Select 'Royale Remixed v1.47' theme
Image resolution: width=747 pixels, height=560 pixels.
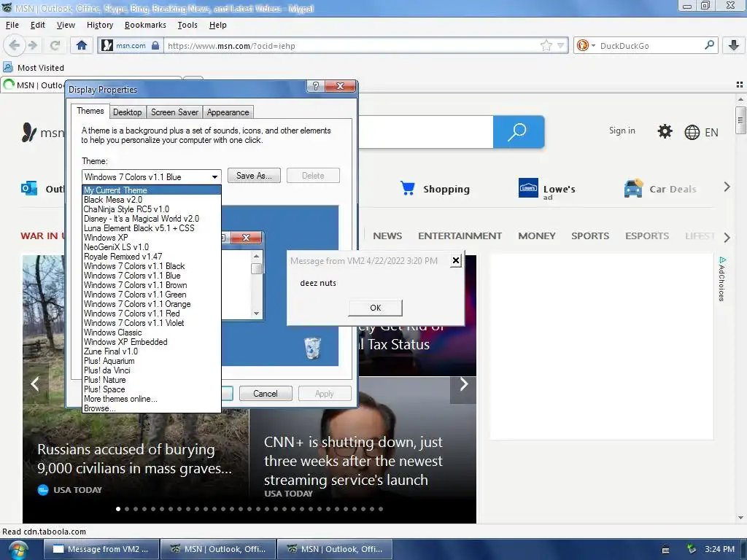click(x=152, y=257)
